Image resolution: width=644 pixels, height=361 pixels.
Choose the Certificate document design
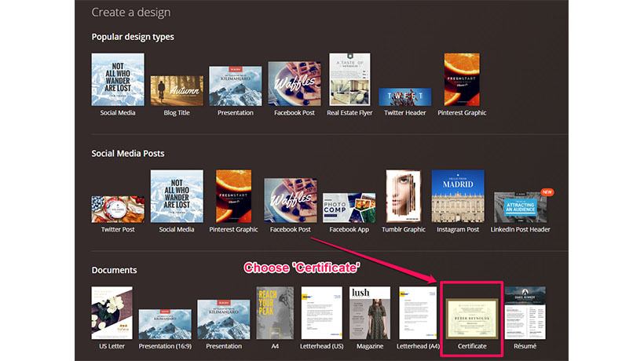coord(472,319)
